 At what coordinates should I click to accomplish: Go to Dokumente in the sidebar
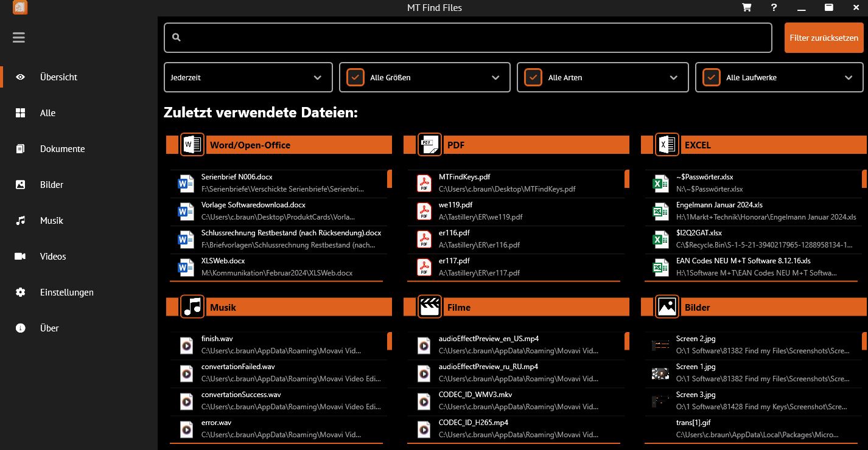(x=62, y=149)
